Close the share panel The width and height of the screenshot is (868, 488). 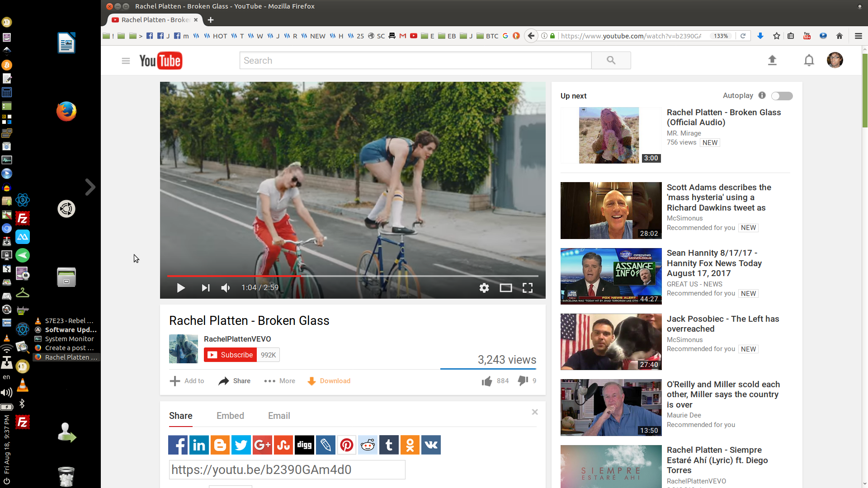535,412
